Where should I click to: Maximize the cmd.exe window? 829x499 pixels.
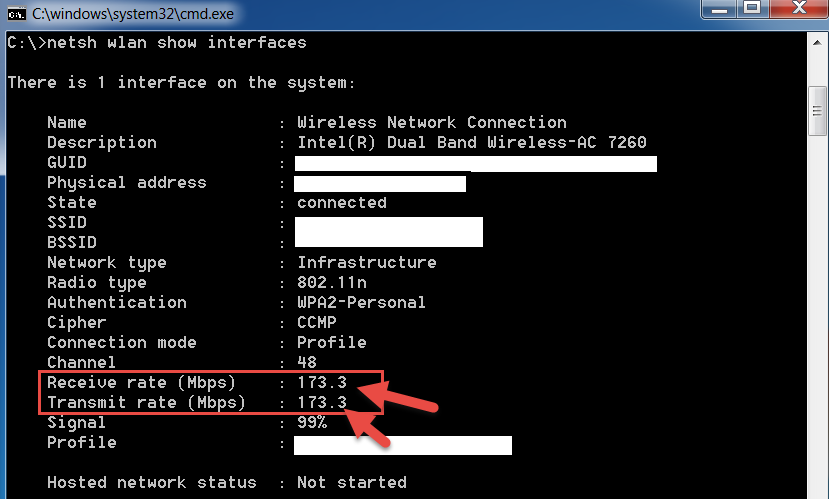click(753, 8)
